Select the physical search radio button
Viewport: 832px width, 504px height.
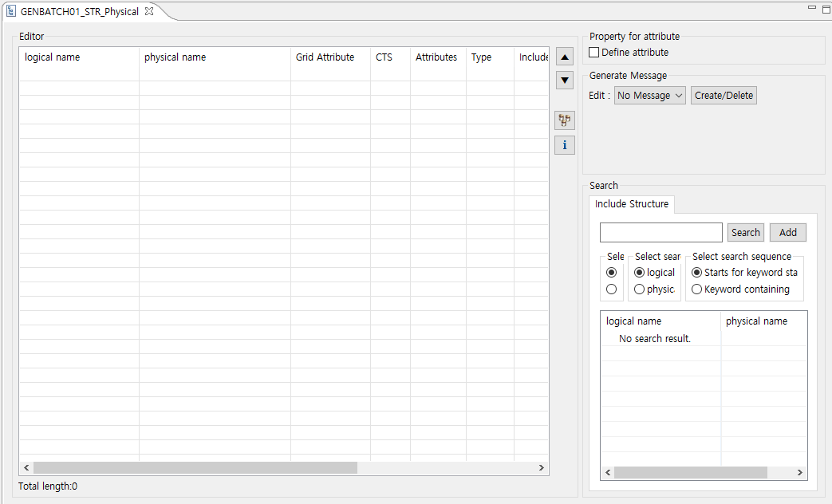coord(639,289)
